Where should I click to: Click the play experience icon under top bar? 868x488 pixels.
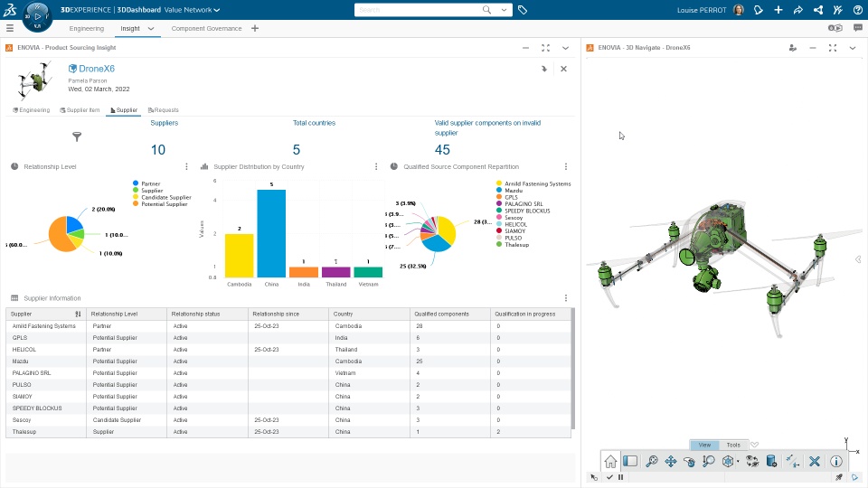(x=835, y=28)
